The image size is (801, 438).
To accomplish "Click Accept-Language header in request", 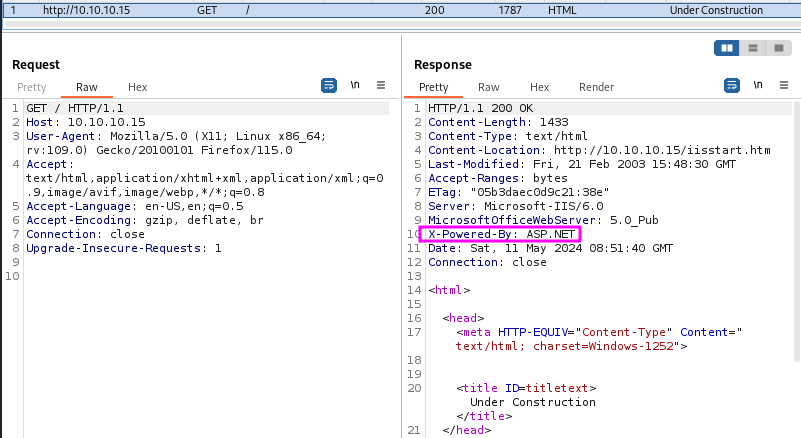I will click(135, 206).
